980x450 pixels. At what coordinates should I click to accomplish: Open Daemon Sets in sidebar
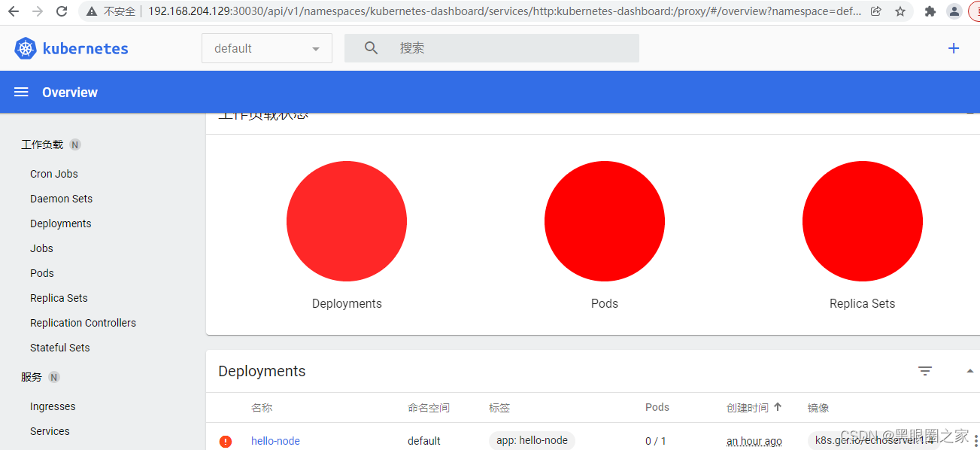(62, 199)
